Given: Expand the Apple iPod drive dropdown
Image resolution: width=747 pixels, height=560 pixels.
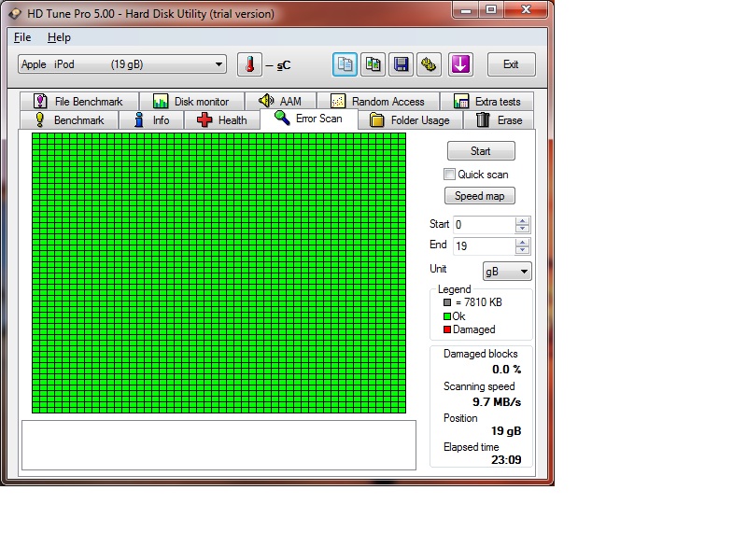Looking at the screenshot, I should (x=219, y=64).
